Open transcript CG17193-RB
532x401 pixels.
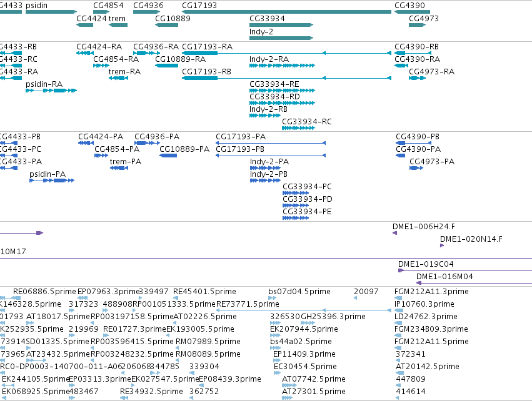click(x=207, y=72)
